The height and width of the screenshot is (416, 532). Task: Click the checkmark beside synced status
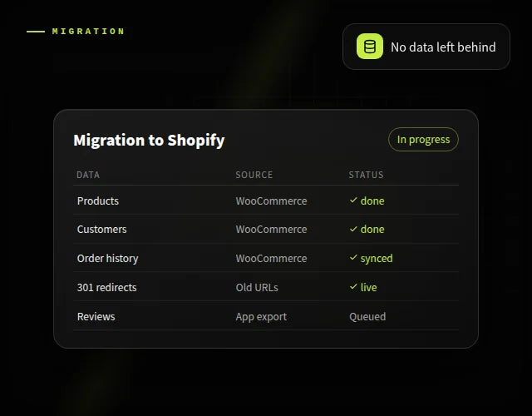coord(353,258)
